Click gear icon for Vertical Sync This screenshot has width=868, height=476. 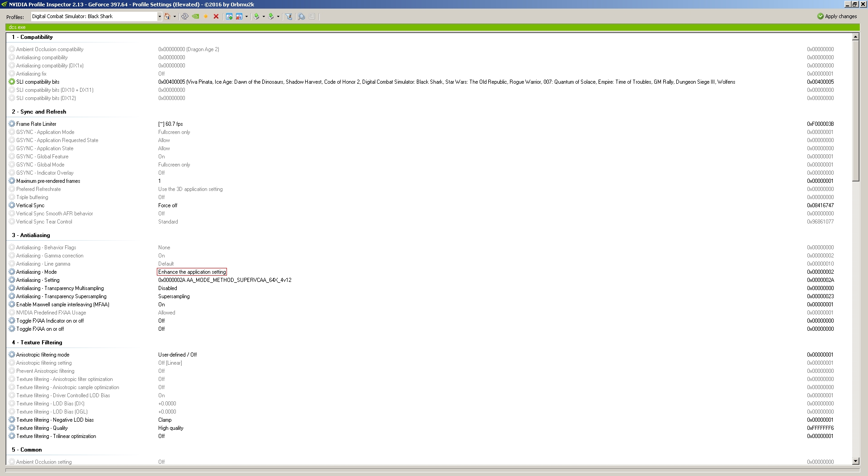(x=12, y=205)
